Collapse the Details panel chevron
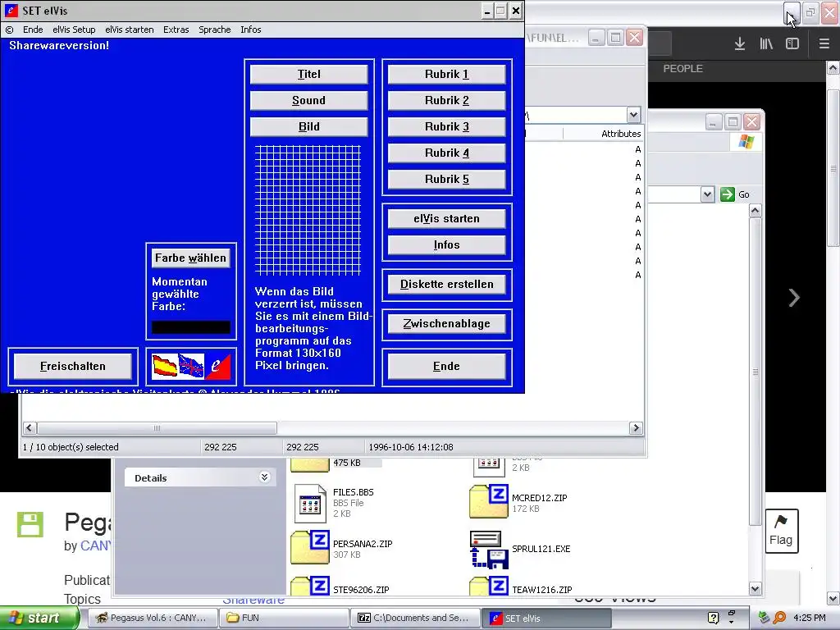The height and width of the screenshot is (630, 840). 265,477
